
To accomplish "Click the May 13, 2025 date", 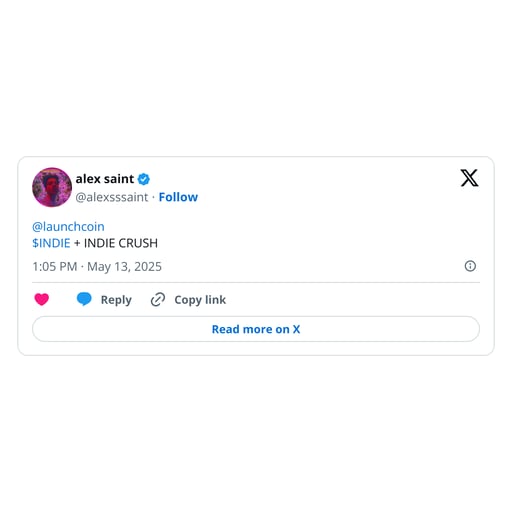I will click(124, 267).
